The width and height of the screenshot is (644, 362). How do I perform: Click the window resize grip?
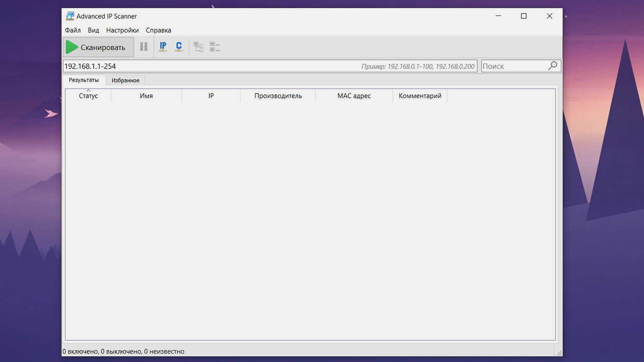coord(559,353)
